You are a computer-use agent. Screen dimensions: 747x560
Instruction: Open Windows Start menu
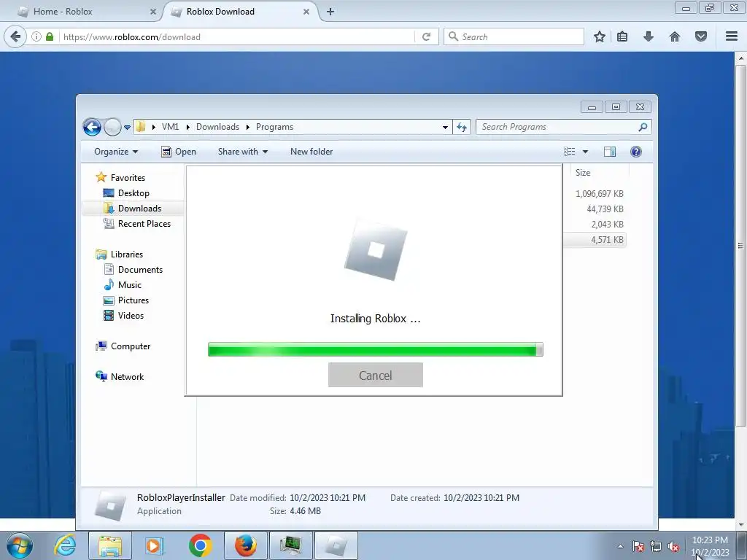20,545
